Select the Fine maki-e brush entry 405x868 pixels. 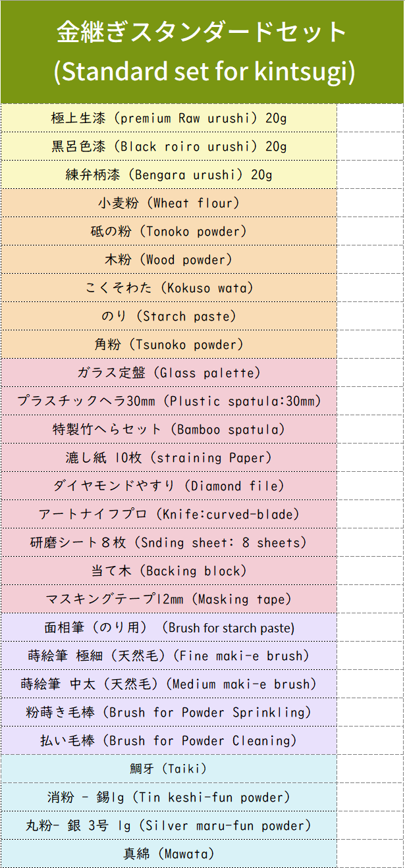click(169, 655)
